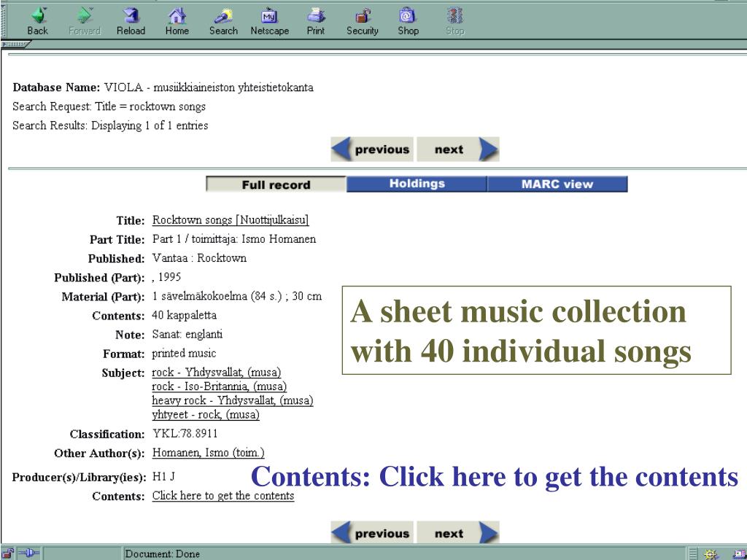The image size is (747, 560).
Task: Click the 'Sanat: englanti' note text
Action: (x=187, y=334)
